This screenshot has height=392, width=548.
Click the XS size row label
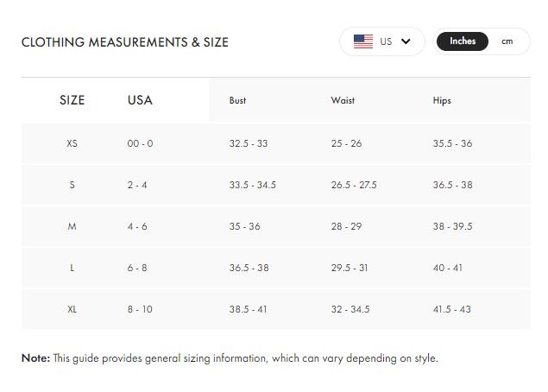click(72, 143)
